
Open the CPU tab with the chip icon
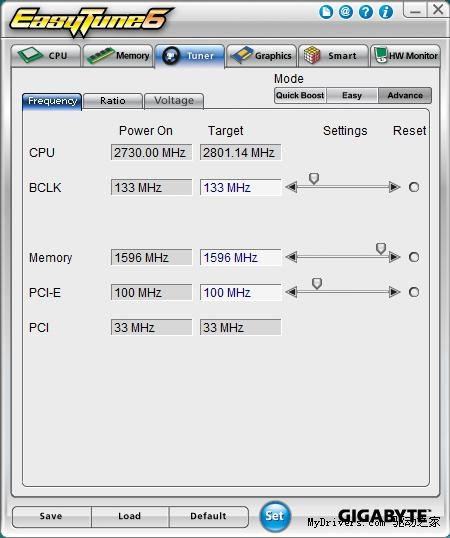[x=46, y=56]
